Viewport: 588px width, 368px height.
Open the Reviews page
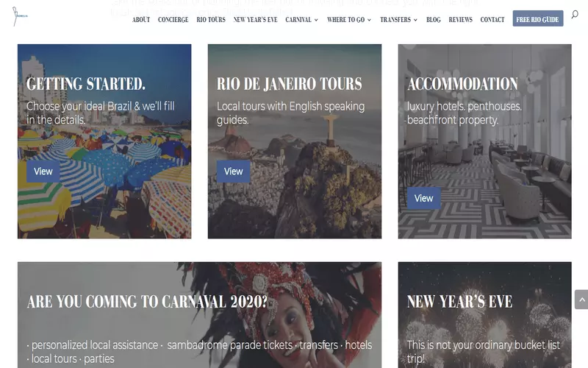(x=461, y=20)
